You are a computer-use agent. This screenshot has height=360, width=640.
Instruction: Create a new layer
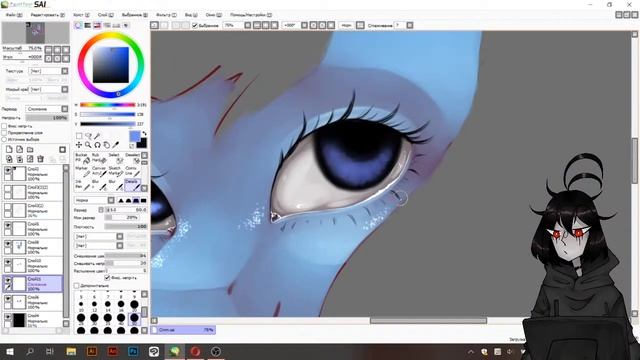pyautogui.click(x=9, y=149)
